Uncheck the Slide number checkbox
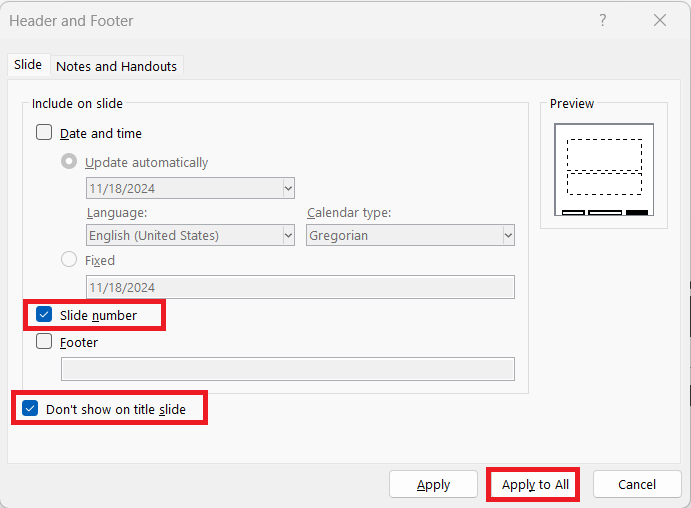The height and width of the screenshot is (508, 691). tap(44, 315)
